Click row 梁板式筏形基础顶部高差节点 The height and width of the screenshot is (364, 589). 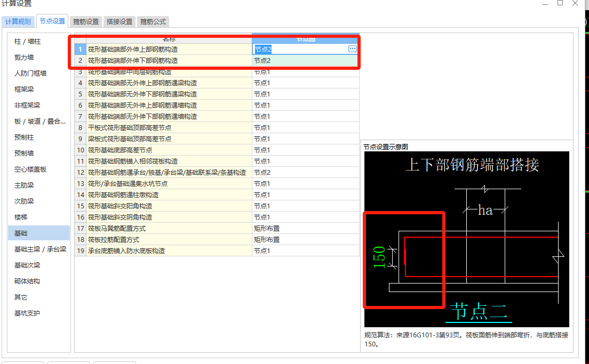(x=169, y=139)
